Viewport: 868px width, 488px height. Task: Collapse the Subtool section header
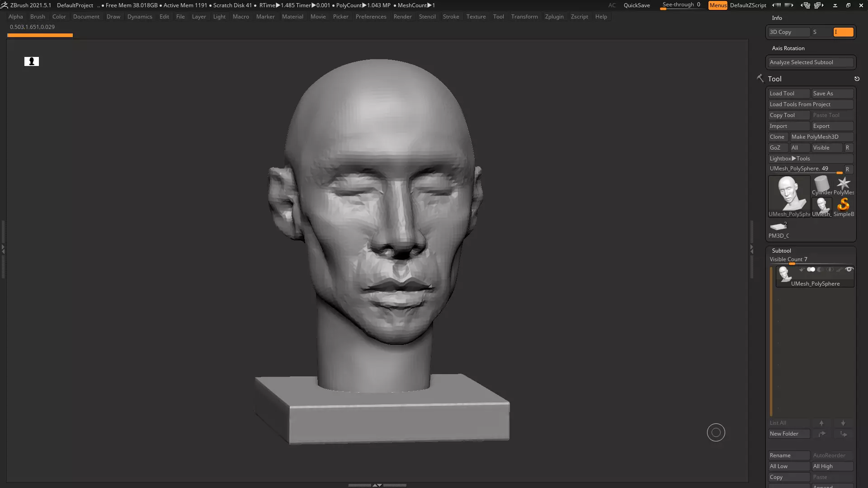click(781, 251)
